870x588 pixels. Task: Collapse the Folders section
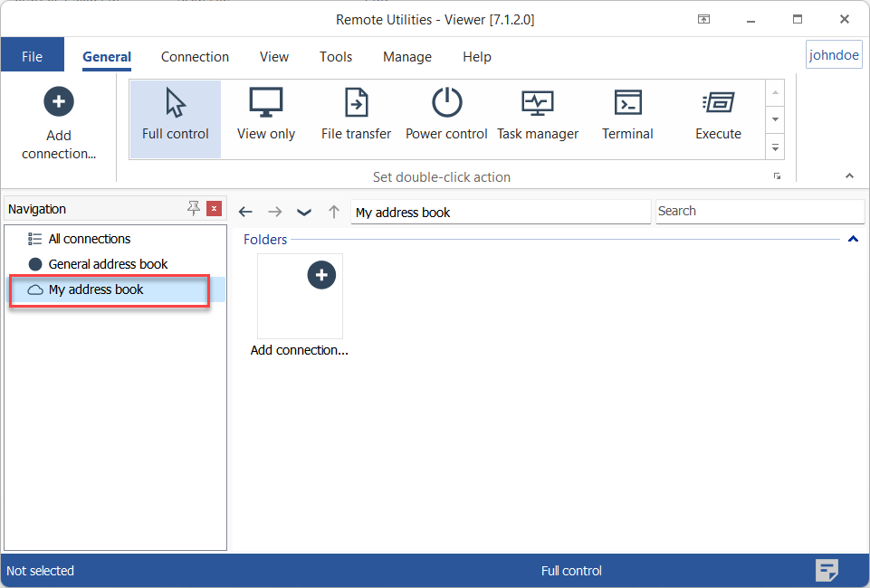coord(852,240)
